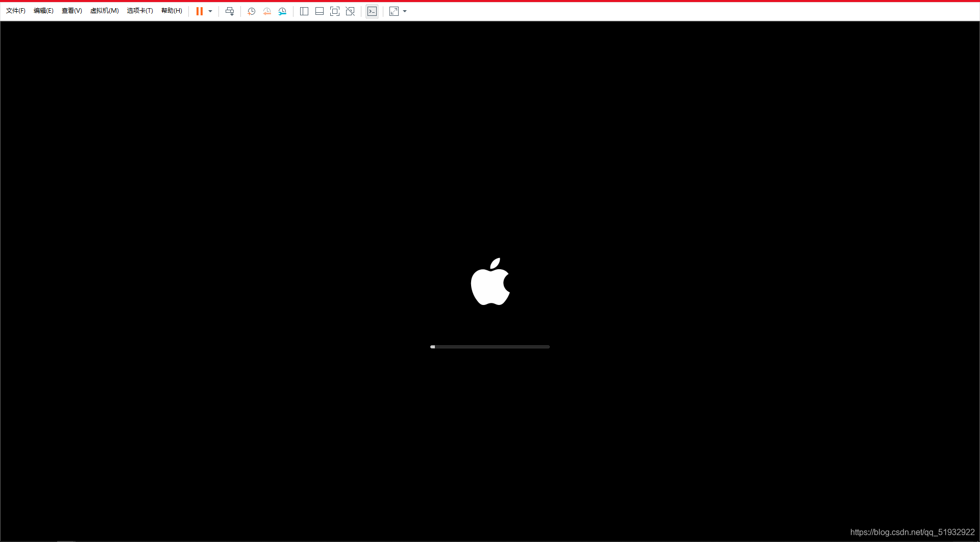
Task: Revert to snapshot using the clock-arrow icon
Action: click(267, 11)
